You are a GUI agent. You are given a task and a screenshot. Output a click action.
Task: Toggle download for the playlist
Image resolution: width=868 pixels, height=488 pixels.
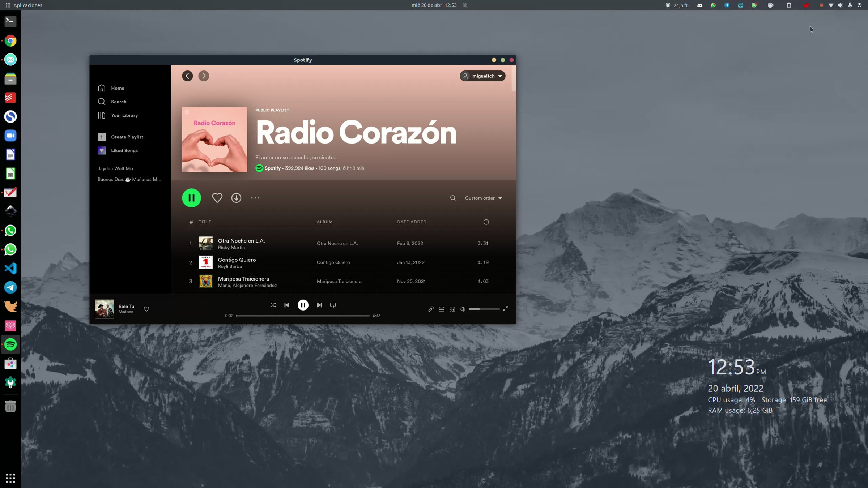click(x=236, y=198)
